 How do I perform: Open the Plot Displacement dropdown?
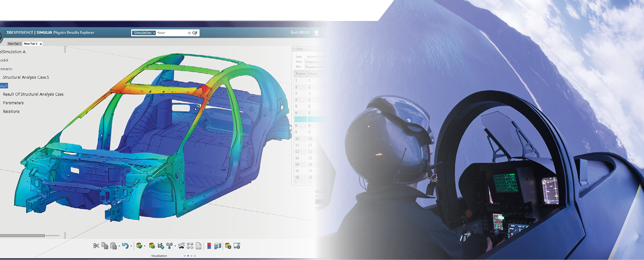316,66
